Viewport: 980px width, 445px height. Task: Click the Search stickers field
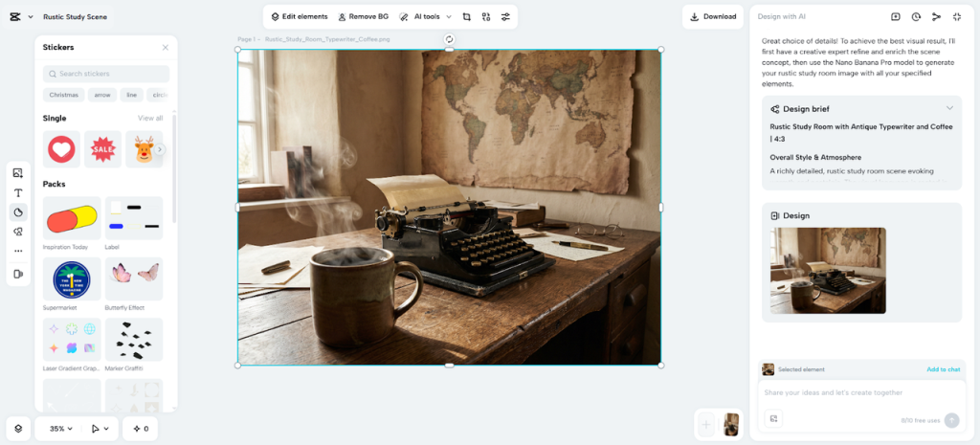coord(106,74)
